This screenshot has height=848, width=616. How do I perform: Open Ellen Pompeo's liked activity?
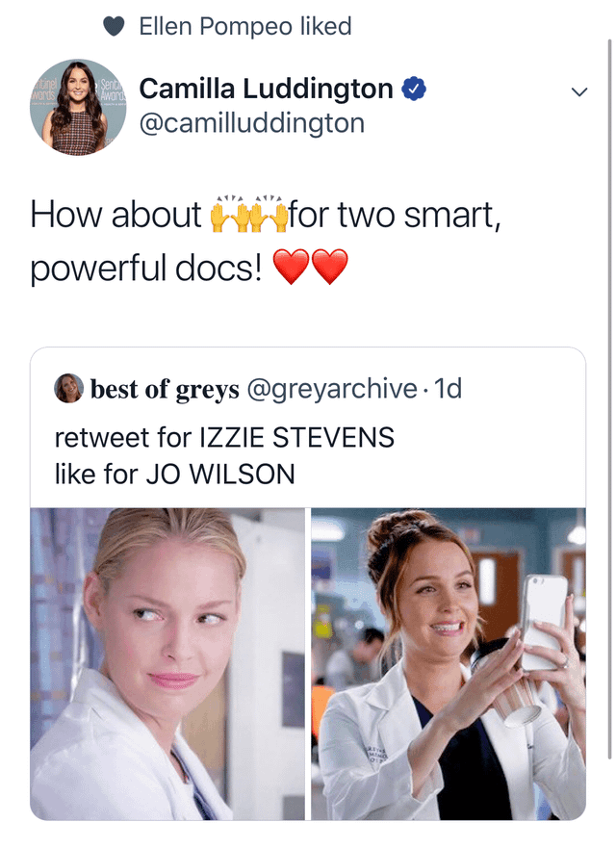tap(244, 27)
